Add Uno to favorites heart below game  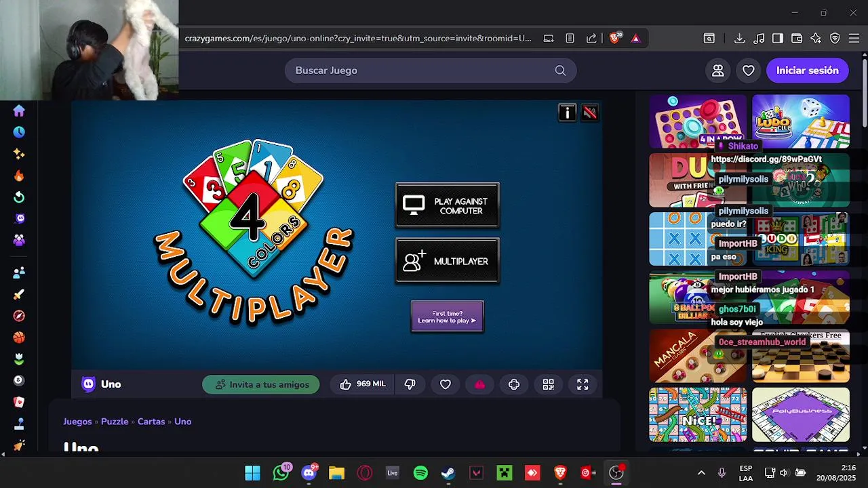[x=446, y=384]
